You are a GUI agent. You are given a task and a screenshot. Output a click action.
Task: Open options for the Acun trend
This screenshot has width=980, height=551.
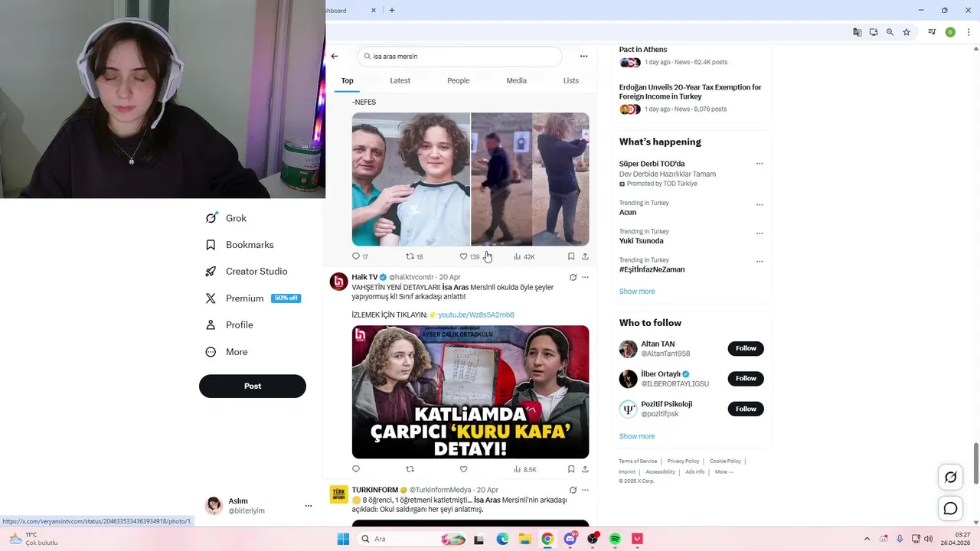tap(759, 204)
